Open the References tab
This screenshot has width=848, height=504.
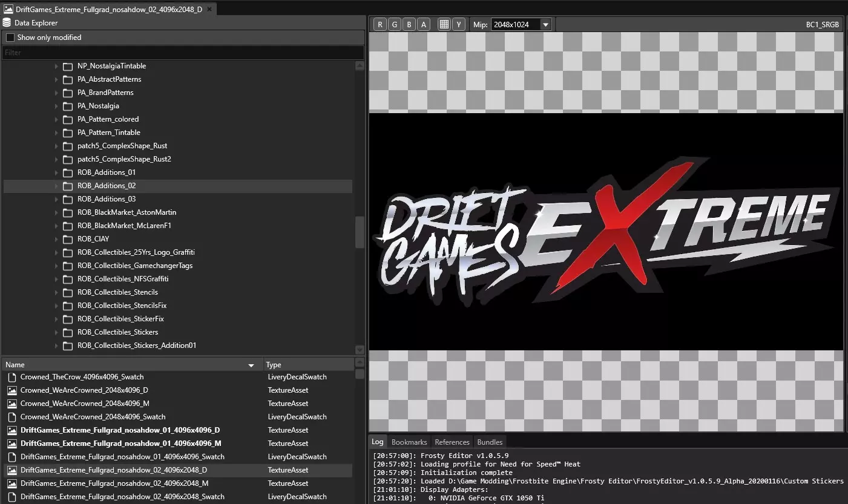(x=452, y=442)
